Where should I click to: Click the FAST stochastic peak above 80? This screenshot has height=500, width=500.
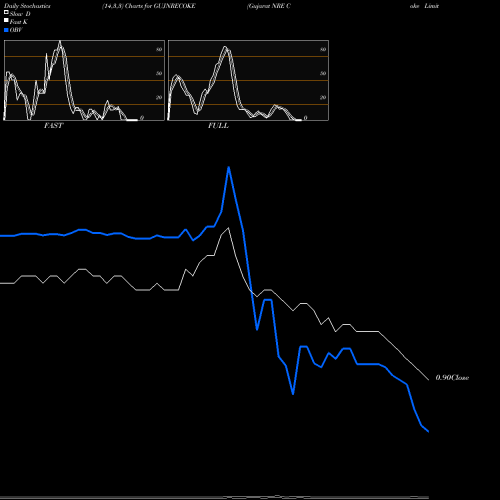click(60, 42)
